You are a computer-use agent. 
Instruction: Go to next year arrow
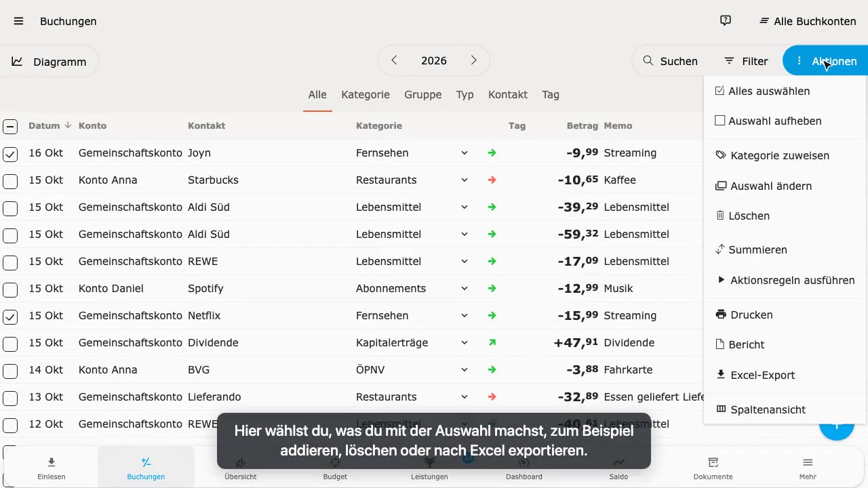pyautogui.click(x=474, y=60)
